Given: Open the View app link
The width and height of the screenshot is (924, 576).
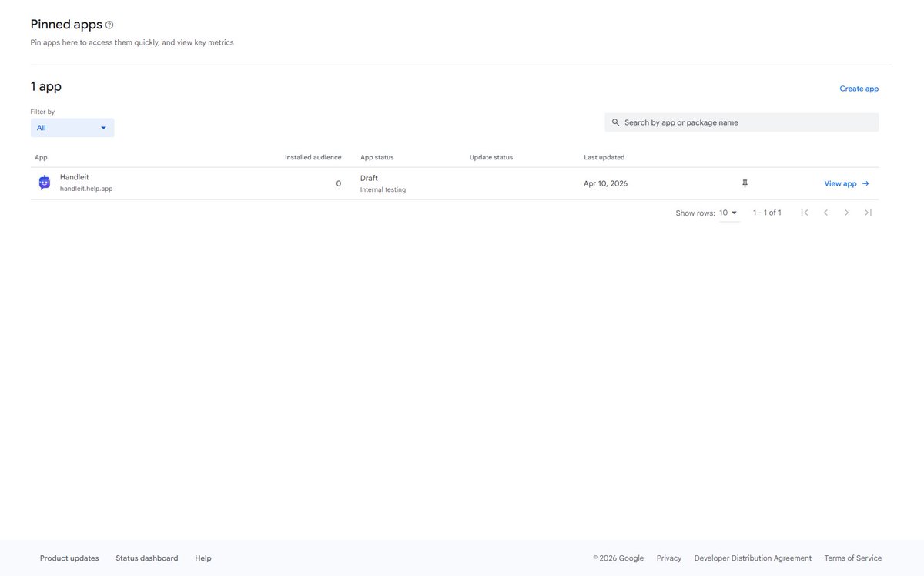Looking at the screenshot, I should (847, 183).
